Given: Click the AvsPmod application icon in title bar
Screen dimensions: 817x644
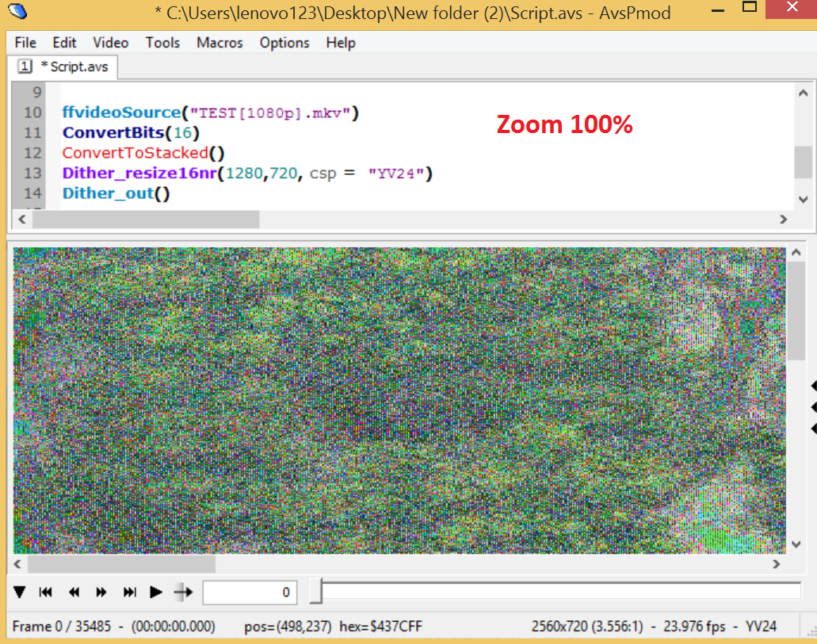Looking at the screenshot, I should [18, 11].
